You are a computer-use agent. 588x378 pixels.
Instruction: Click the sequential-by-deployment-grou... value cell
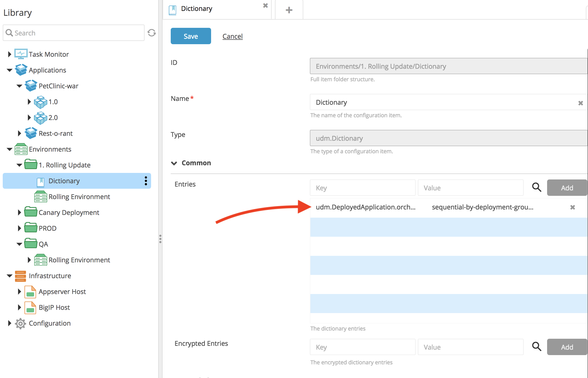click(x=482, y=207)
